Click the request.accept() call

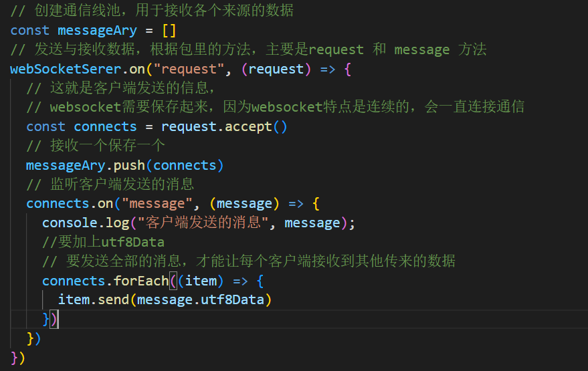point(224,126)
